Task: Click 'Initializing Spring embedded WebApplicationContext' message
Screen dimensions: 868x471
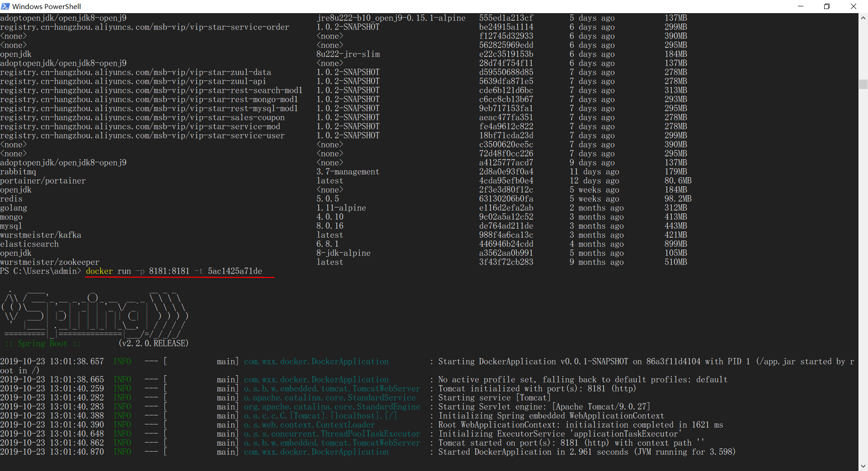Action: 552,416
